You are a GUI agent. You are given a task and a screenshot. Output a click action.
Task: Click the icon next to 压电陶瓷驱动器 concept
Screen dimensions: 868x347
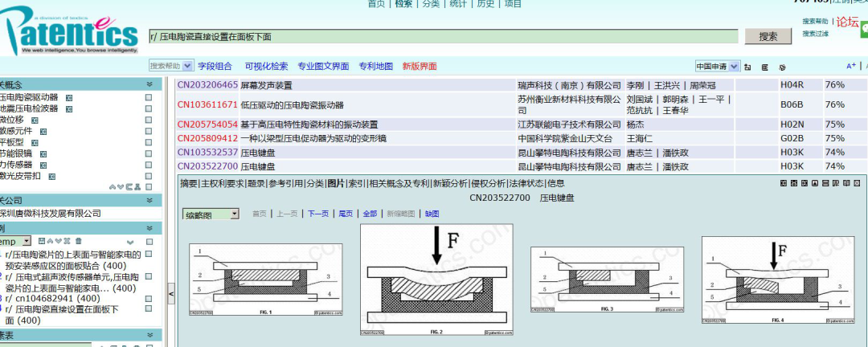coord(69,97)
